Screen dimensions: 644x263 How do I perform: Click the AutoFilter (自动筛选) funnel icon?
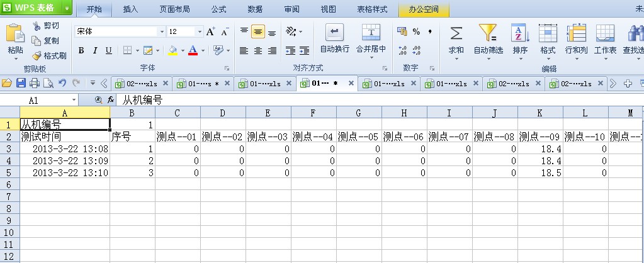(488, 34)
